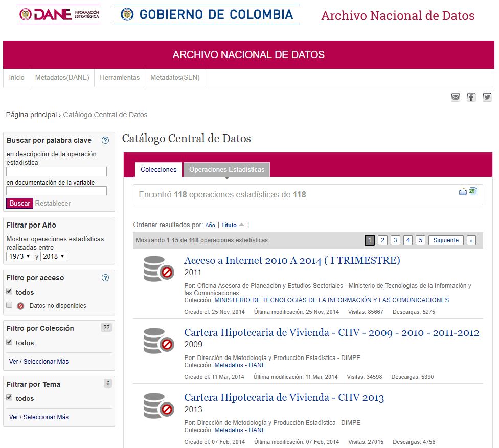Open help icon beside Buscar por palabra clave

[105, 140]
